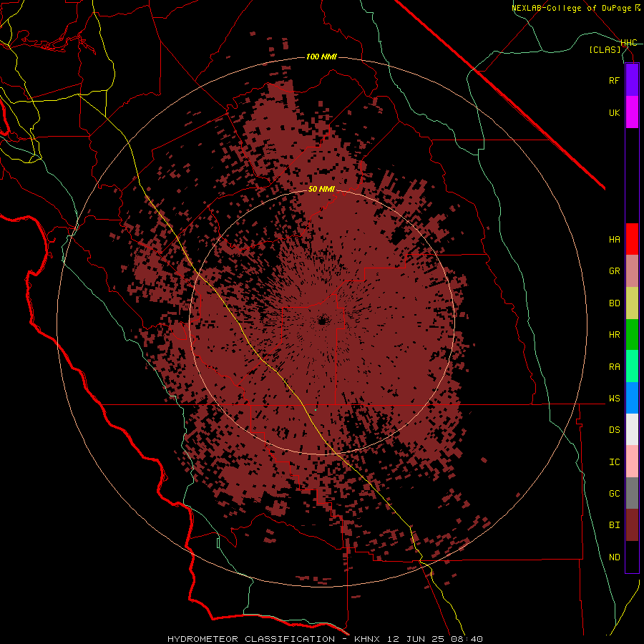The height and width of the screenshot is (644, 644).
Task: Click the RF legend label
Action: pyautogui.click(x=614, y=80)
